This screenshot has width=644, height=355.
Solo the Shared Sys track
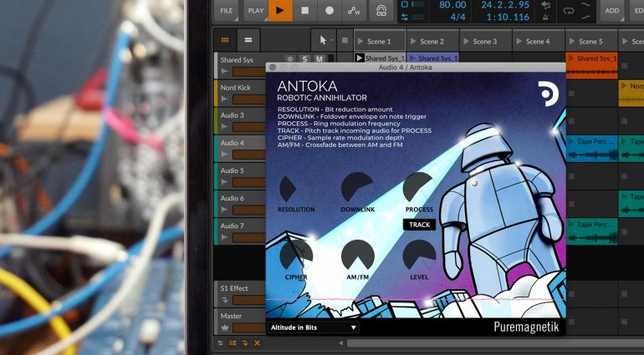click(x=304, y=59)
